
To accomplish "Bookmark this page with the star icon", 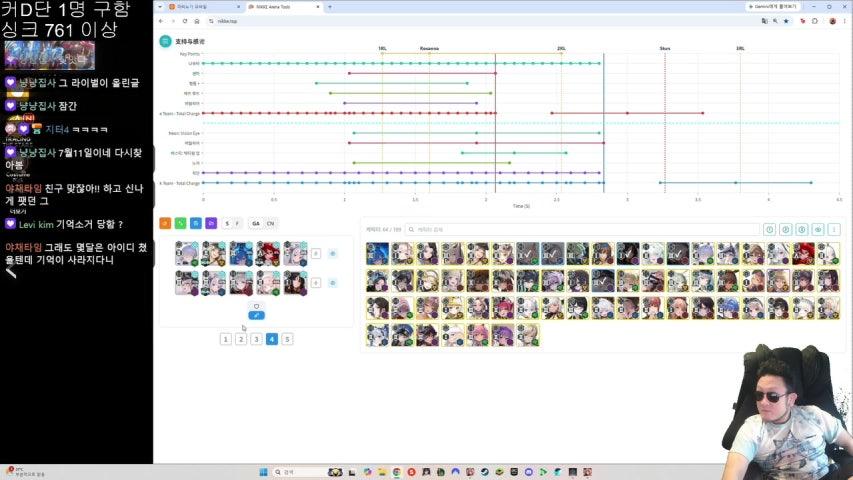I will point(786,21).
